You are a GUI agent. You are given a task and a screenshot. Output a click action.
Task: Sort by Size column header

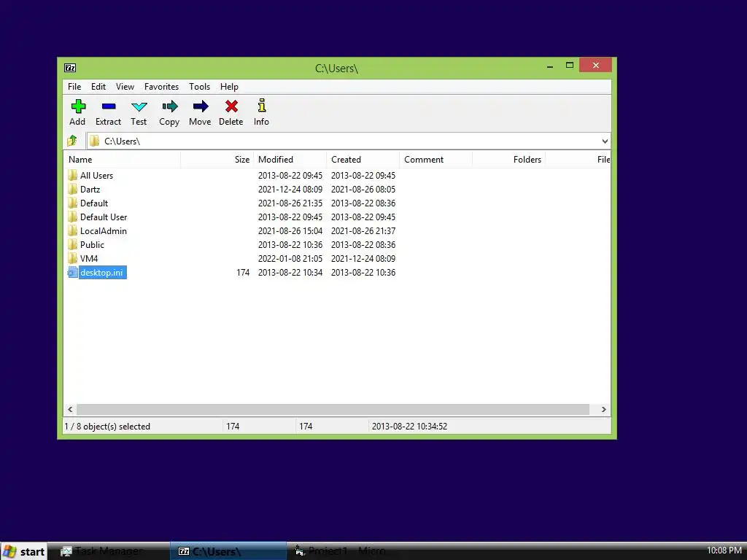point(217,160)
